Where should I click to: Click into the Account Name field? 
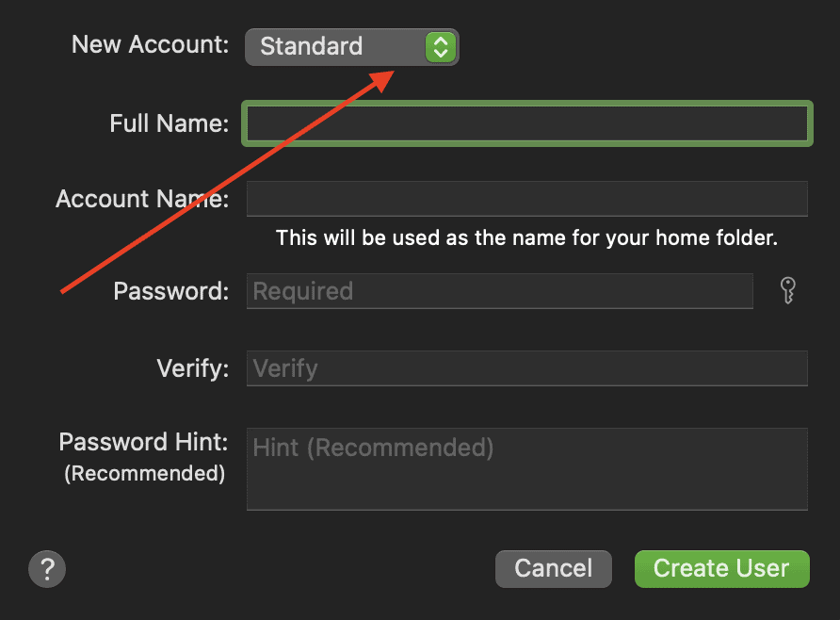tap(526, 199)
